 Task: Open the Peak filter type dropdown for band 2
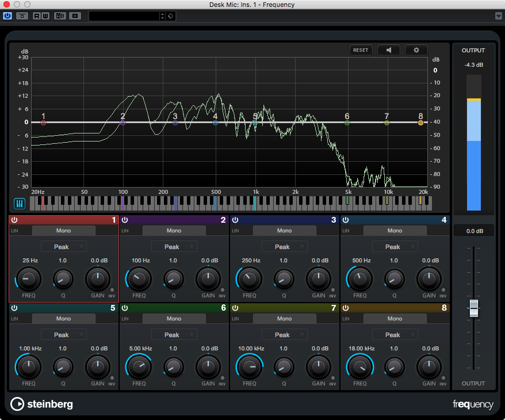pos(174,246)
